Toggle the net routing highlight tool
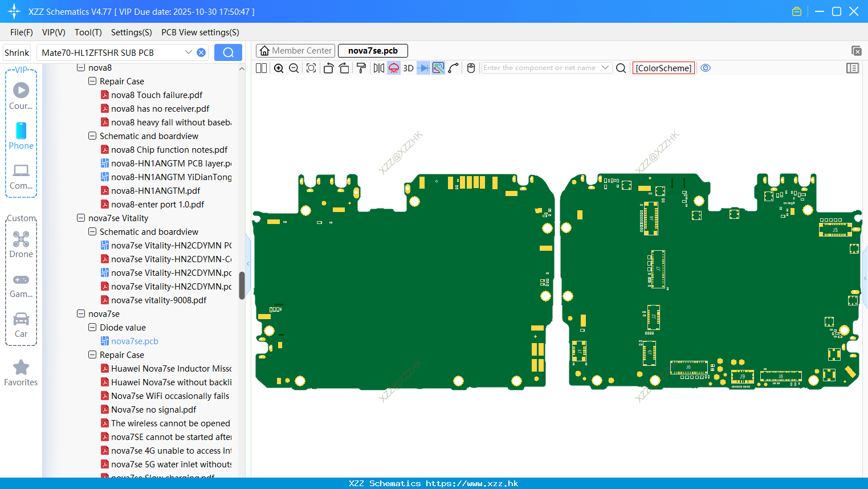The height and width of the screenshot is (489, 868). [438, 68]
